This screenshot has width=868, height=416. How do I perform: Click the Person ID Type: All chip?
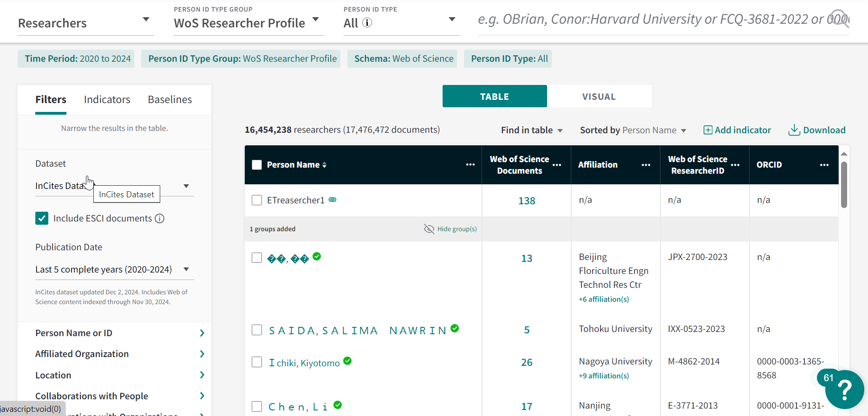[x=508, y=58]
